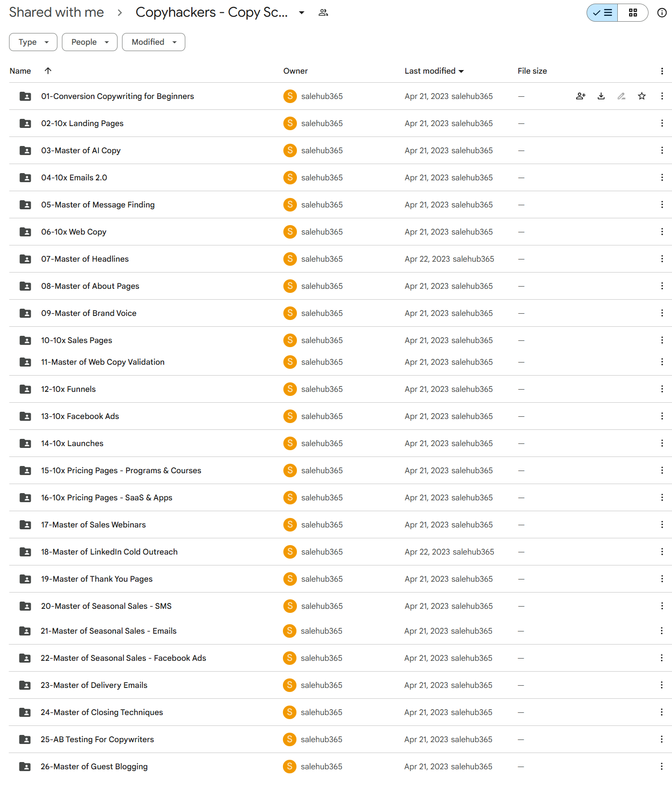The image size is (672, 786).
Task: Select folder 21-Master of Seasonal Sales - Emails
Action: [340, 631]
